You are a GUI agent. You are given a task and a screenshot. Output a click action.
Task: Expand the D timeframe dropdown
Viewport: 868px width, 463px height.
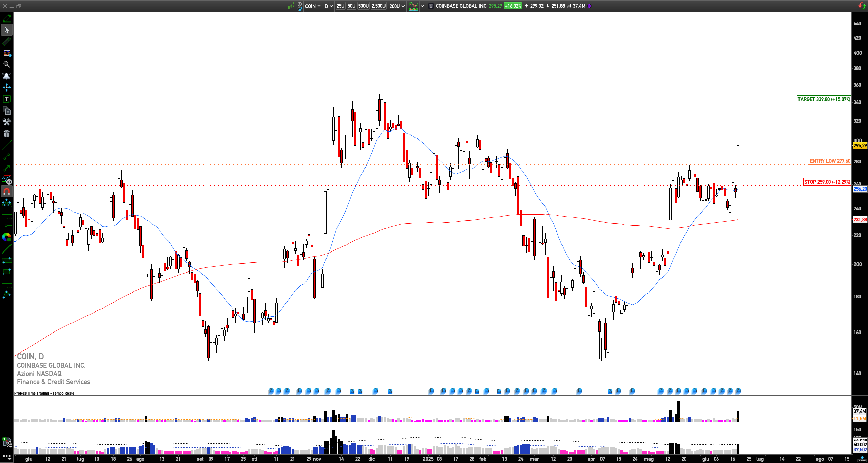(x=328, y=6)
